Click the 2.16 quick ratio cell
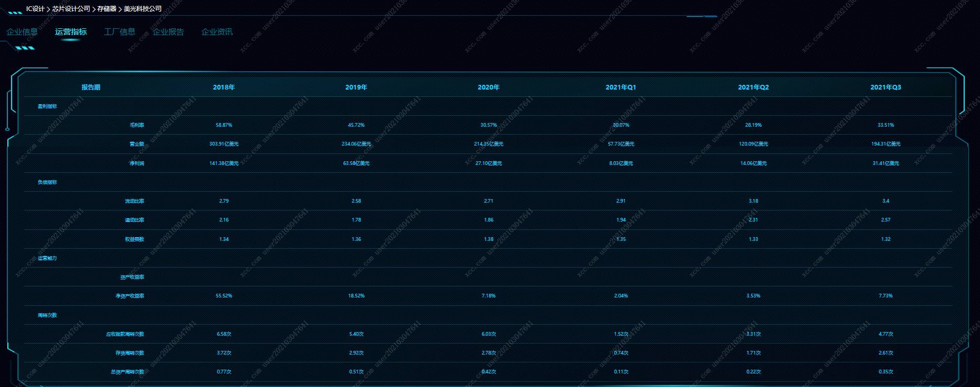This screenshot has height=387, width=980. [224, 220]
